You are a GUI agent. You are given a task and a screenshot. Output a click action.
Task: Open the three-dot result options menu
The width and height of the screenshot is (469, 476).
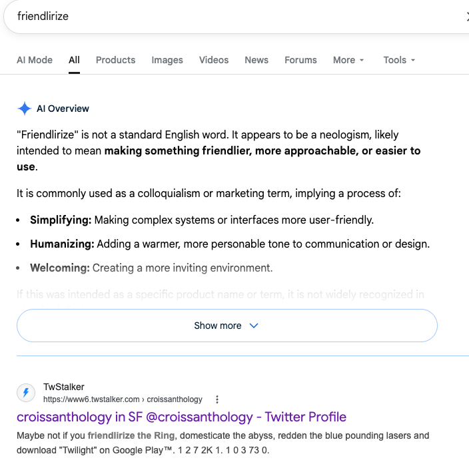click(x=217, y=399)
